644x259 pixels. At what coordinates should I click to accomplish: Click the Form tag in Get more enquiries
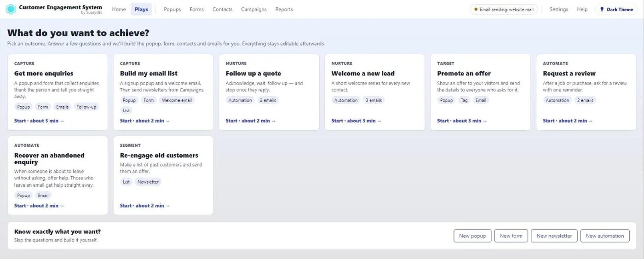(x=43, y=107)
